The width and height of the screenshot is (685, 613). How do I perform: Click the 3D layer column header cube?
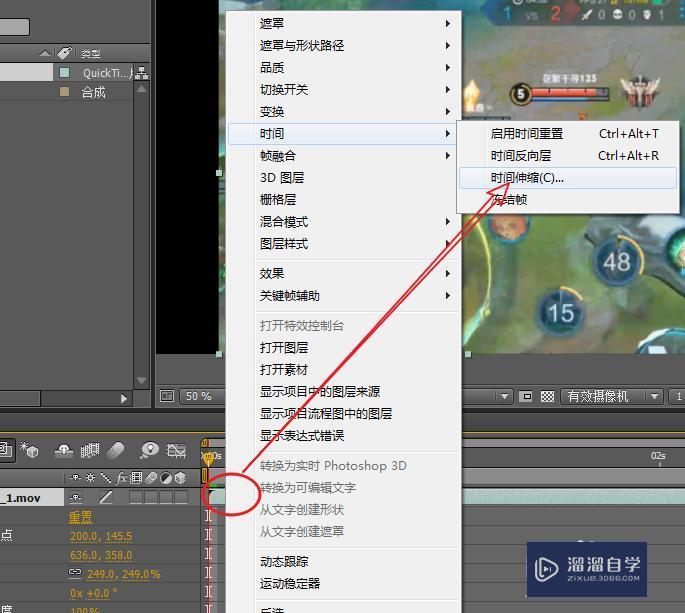click(x=180, y=478)
